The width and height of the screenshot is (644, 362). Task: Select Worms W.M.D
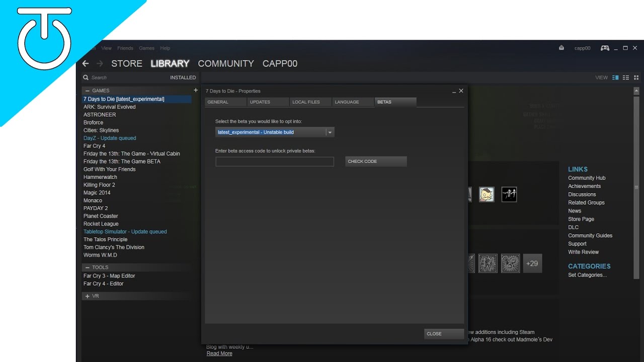pyautogui.click(x=100, y=255)
